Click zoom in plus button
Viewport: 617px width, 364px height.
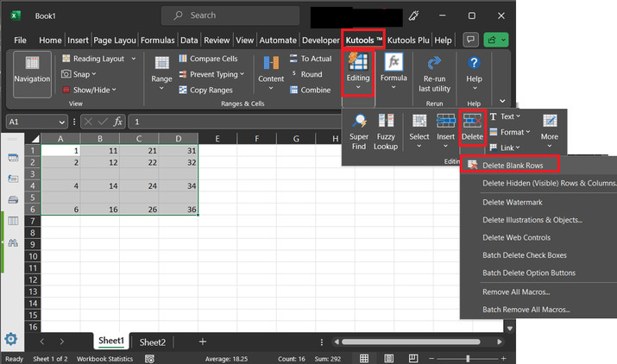tap(503, 359)
